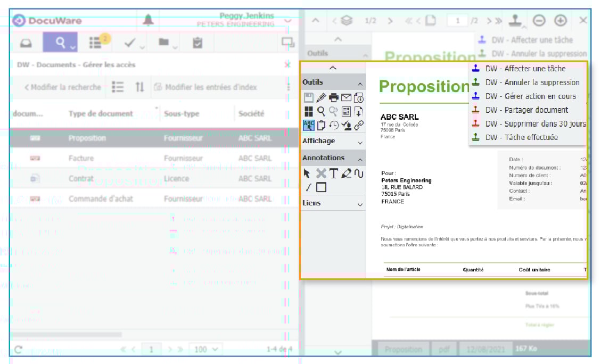Select the text annotation T tool
Image resolution: width=601 pixels, height=364 pixels.
tap(334, 173)
